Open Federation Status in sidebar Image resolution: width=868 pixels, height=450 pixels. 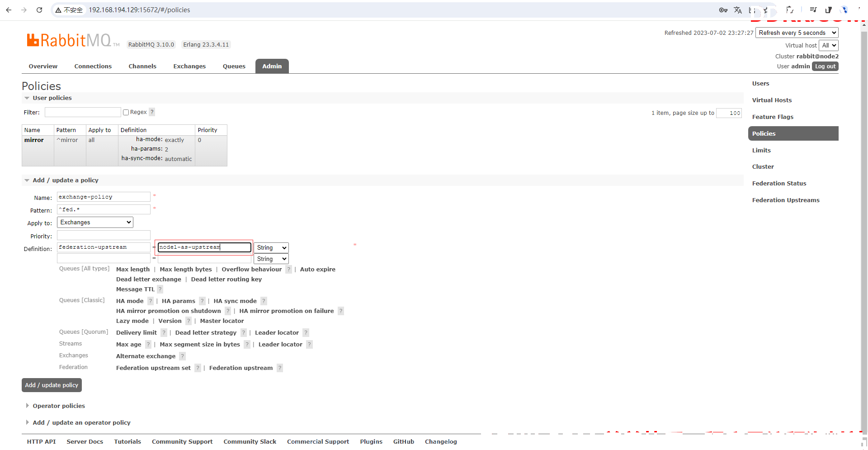point(779,183)
